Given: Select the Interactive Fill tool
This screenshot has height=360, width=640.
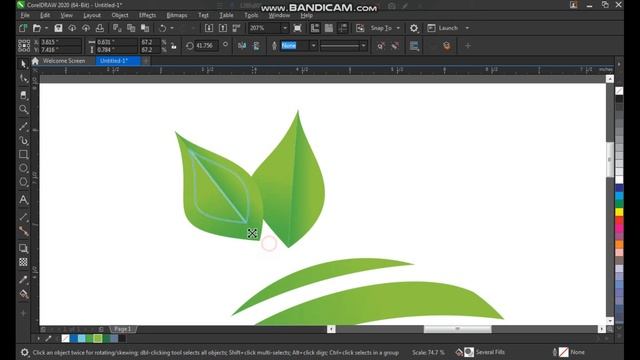Looking at the screenshot, I should (x=23, y=294).
